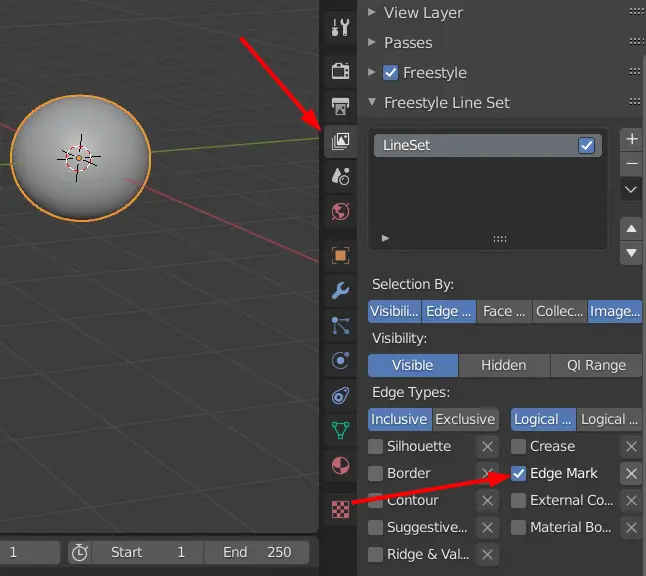Toggle Visibility selection button

coord(395,311)
